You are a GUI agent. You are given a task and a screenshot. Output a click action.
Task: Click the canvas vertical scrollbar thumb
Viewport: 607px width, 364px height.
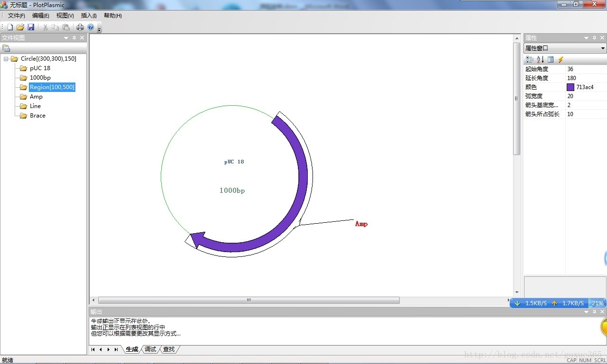[517, 99]
